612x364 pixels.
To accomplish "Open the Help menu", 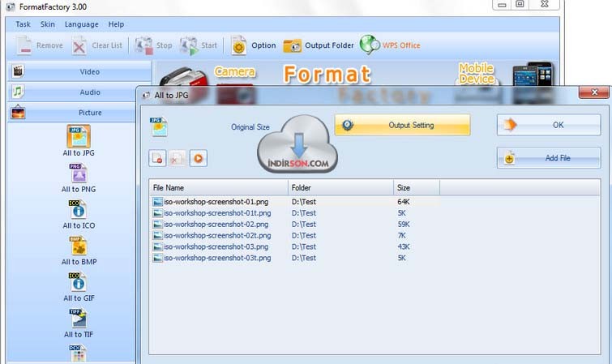I will point(116,24).
